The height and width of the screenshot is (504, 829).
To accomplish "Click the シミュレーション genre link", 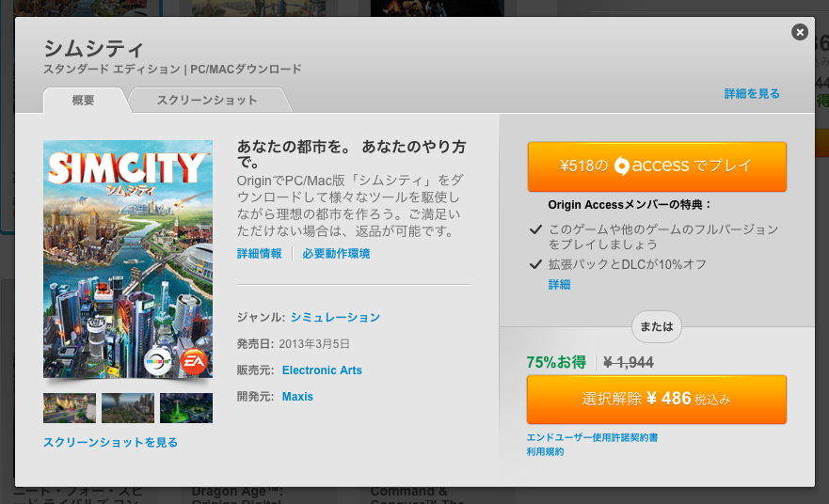I will (x=335, y=317).
